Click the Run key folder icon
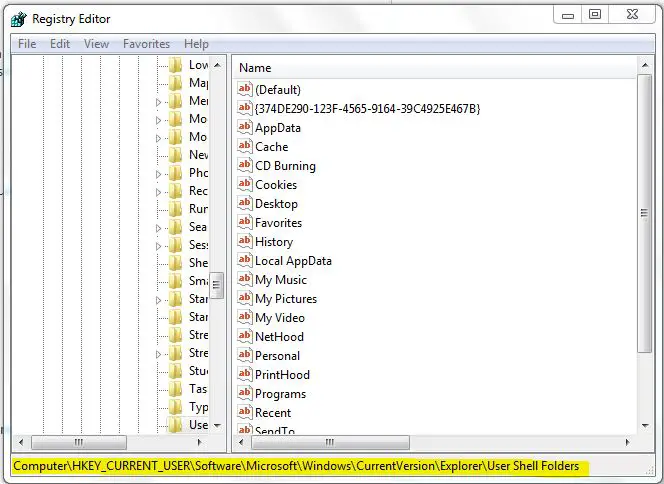The width and height of the screenshot is (664, 484). pyautogui.click(x=175, y=209)
